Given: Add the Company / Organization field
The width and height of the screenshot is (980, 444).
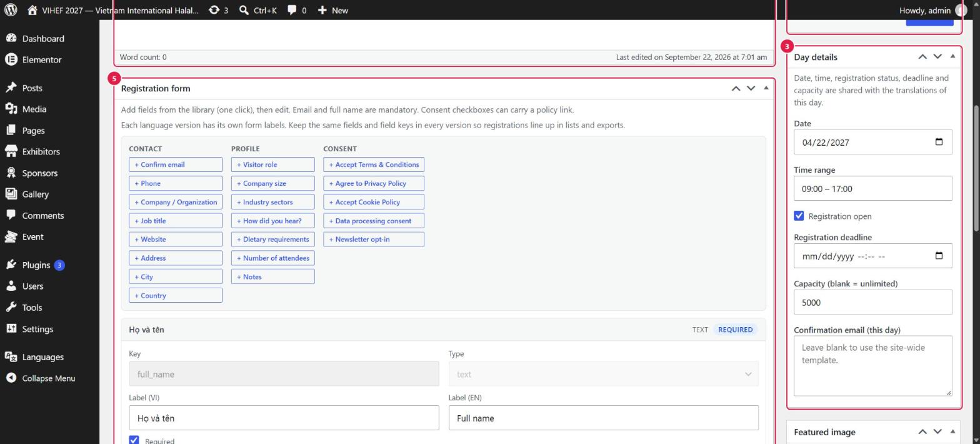Looking at the screenshot, I should 176,202.
